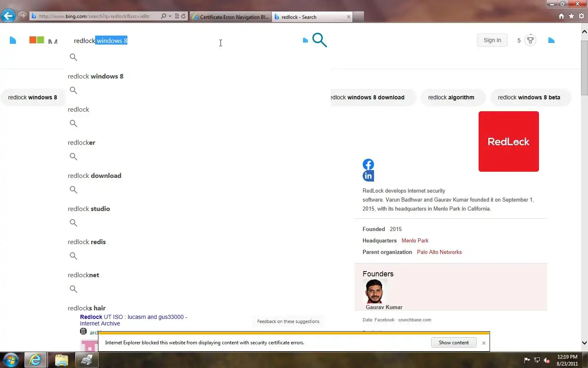Open the Palo Alto Networks link
The width and height of the screenshot is (588, 368).
tap(439, 252)
